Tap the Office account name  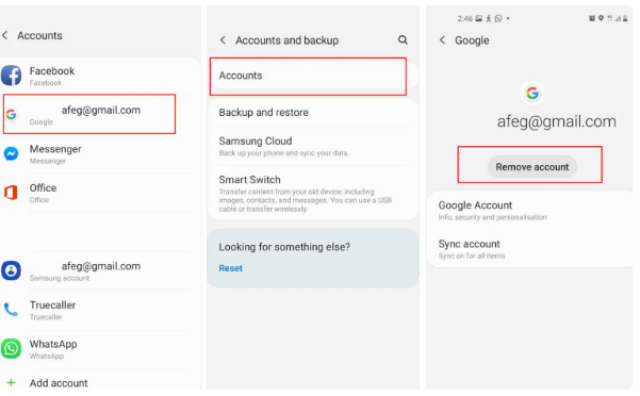click(43, 188)
